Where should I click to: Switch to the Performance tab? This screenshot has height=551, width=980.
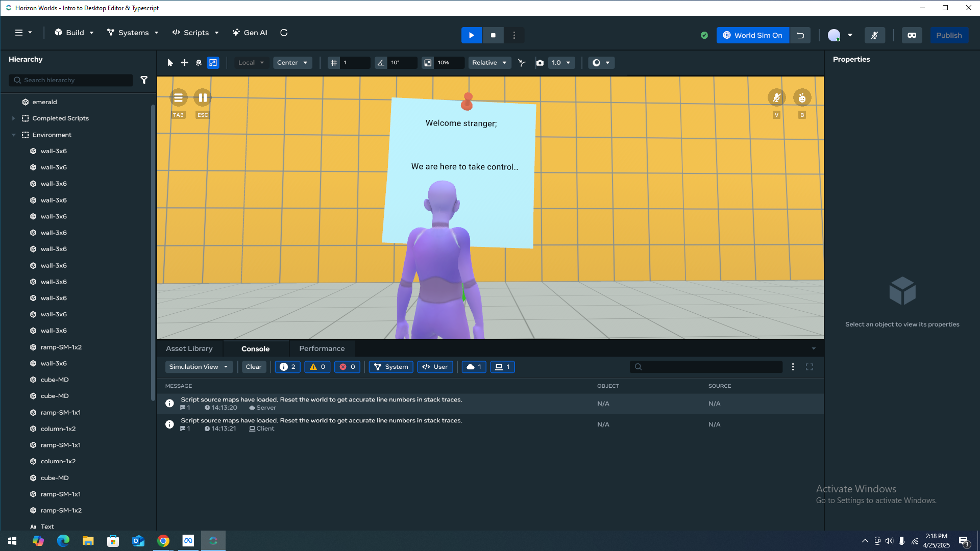coord(322,348)
